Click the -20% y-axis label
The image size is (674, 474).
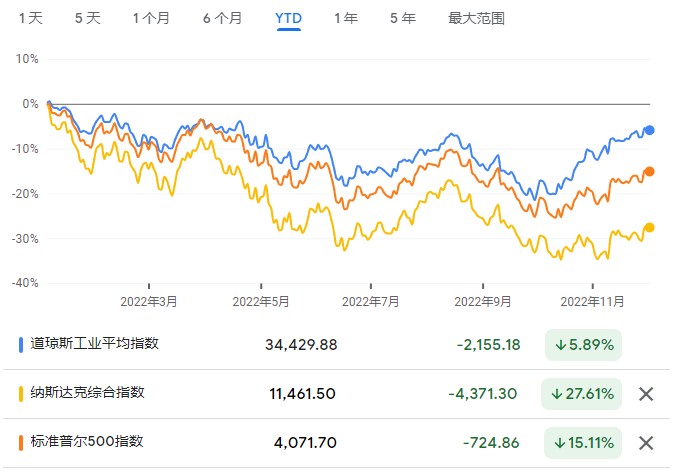pos(25,193)
